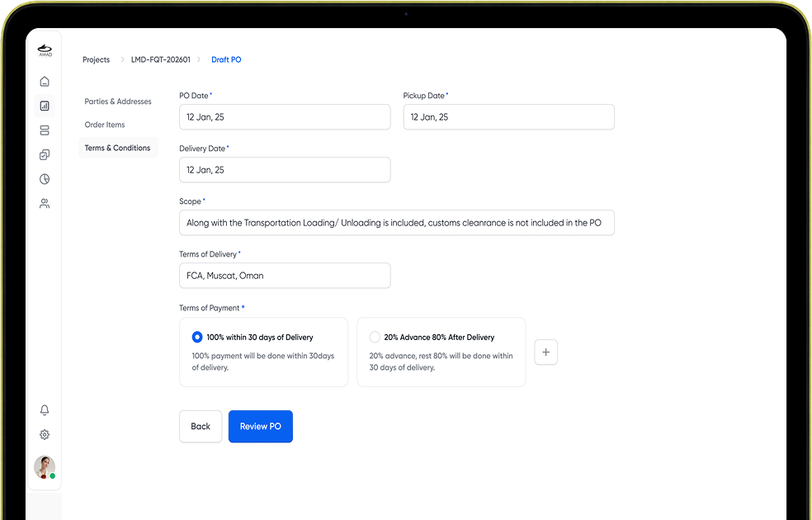Image resolution: width=812 pixels, height=520 pixels.
Task: Switch to Order Items section
Action: tap(105, 125)
